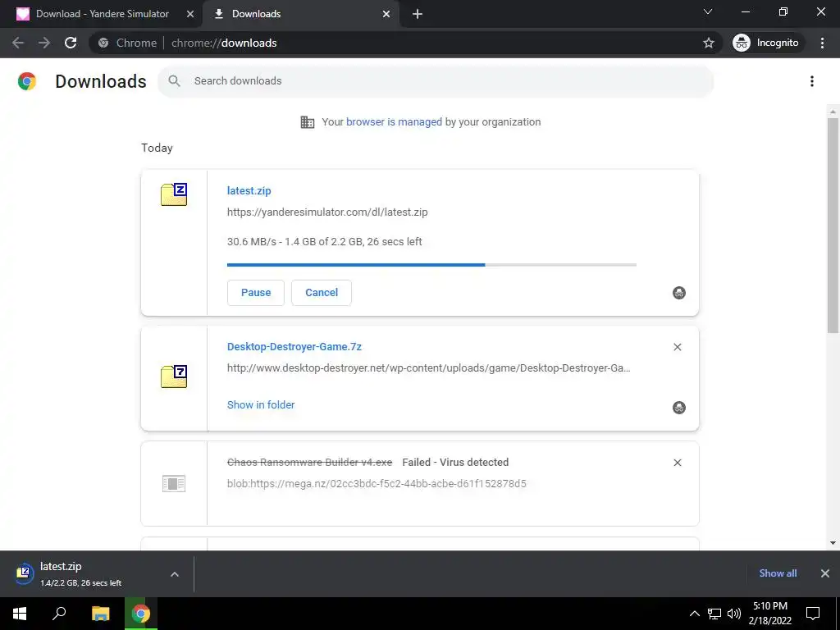Click the desktop-destroyer.net source URL

pyautogui.click(x=428, y=368)
